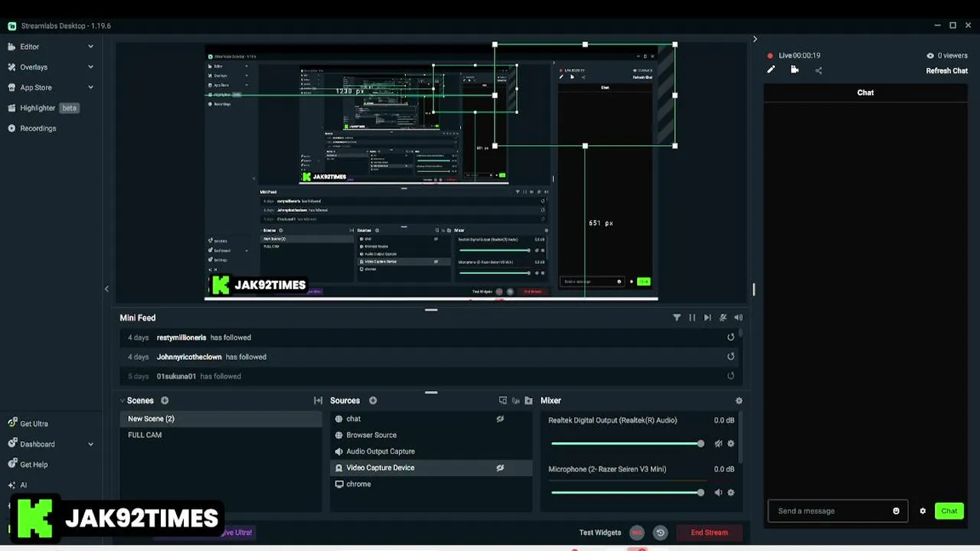
Task: Skip the current alert in Mini Feed
Action: click(x=707, y=318)
